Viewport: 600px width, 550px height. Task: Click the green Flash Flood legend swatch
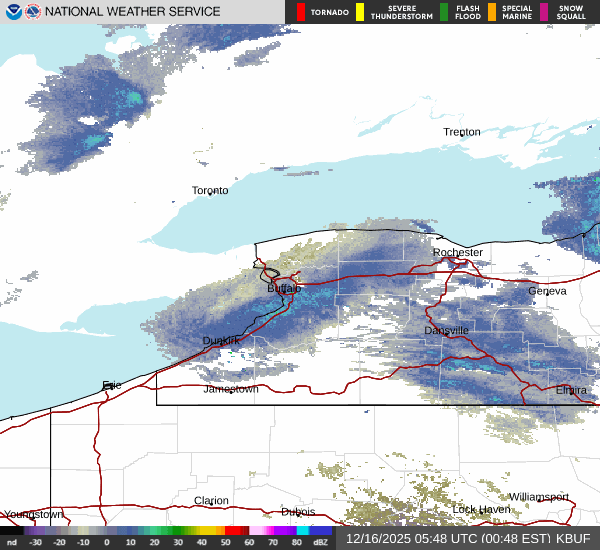coord(444,12)
